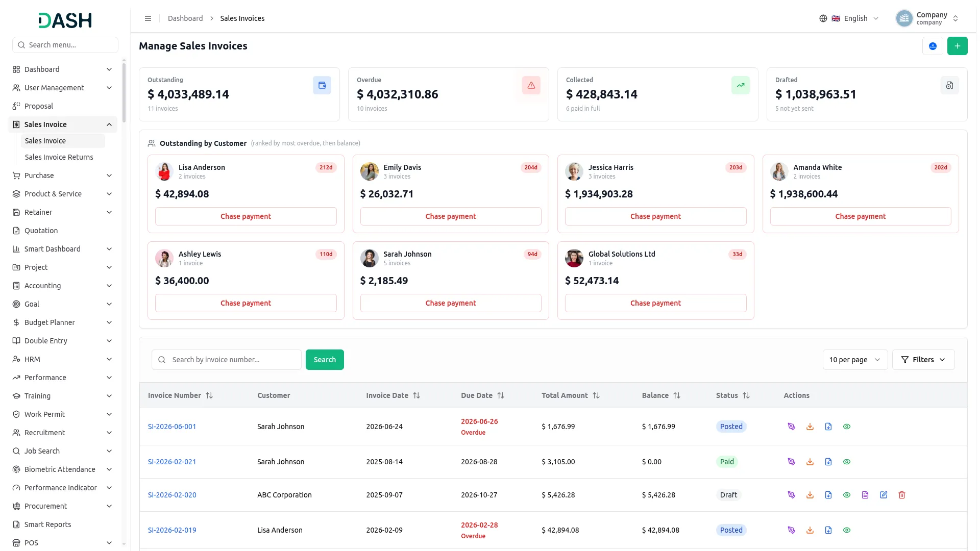980x551 pixels.
Task: Expand the Dashboard sidebar menu
Action: tap(62, 69)
